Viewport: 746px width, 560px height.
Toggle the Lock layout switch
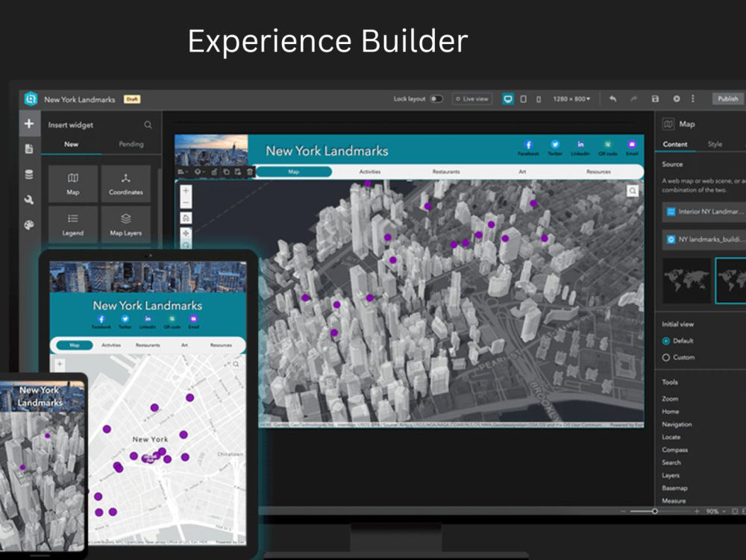point(436,99)
